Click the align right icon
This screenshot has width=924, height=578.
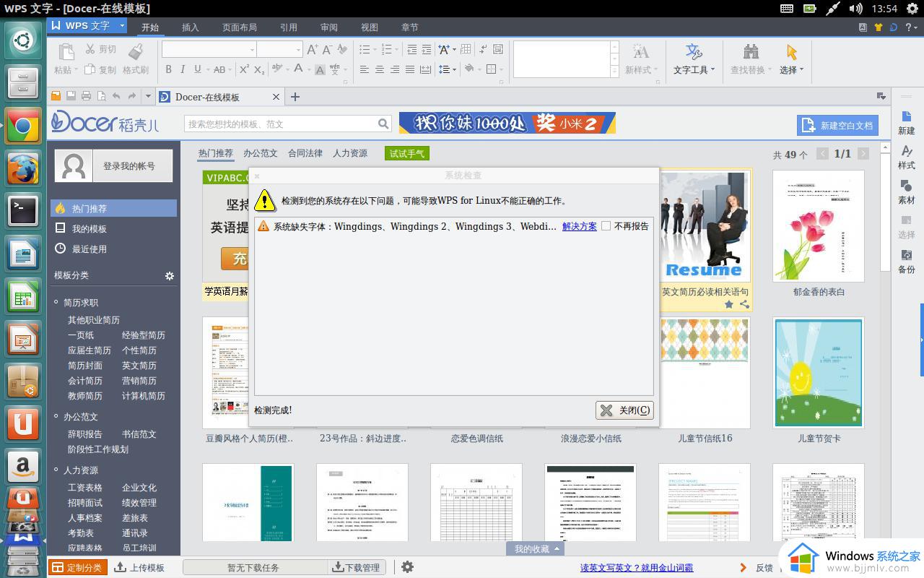[x=395, y=69]
